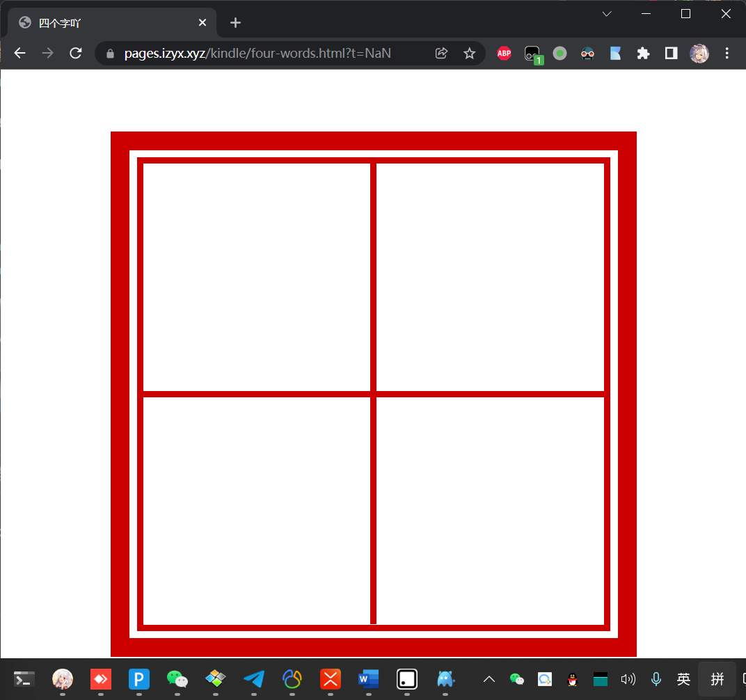Close the 四个字吖 tab

click(x=203, y=23)
